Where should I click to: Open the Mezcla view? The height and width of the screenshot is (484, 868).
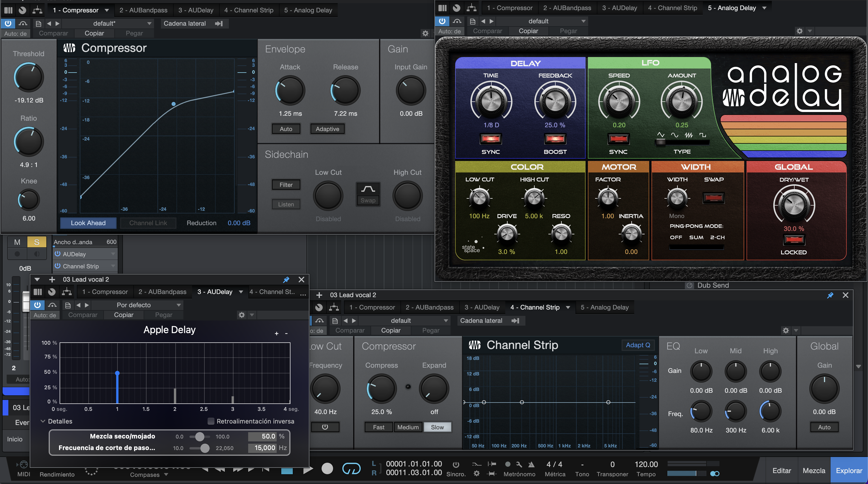click(x=814, y=470)
